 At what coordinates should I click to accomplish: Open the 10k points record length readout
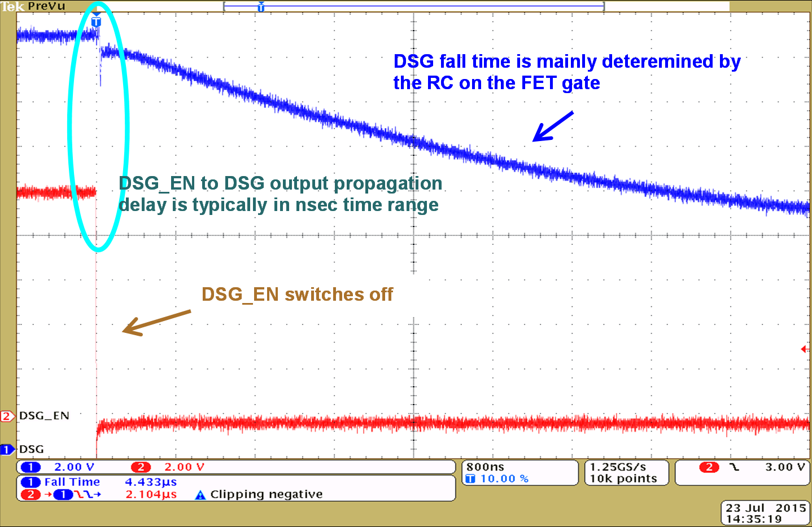tap(623, 479)
